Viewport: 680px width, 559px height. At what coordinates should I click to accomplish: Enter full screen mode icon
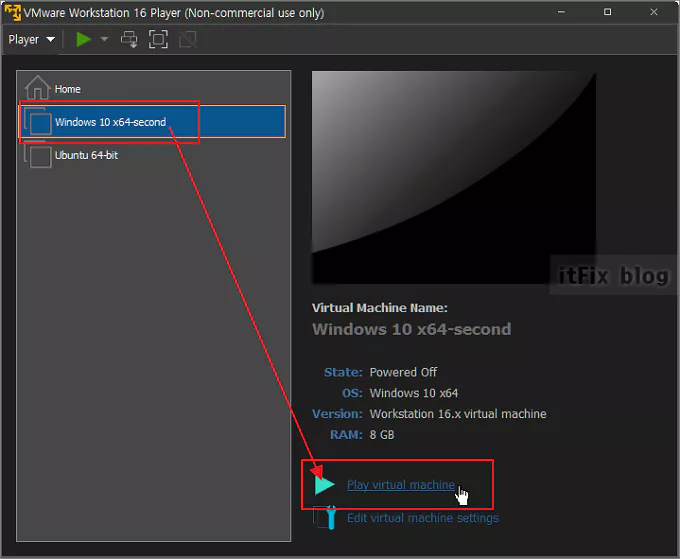tap(158, 39)
